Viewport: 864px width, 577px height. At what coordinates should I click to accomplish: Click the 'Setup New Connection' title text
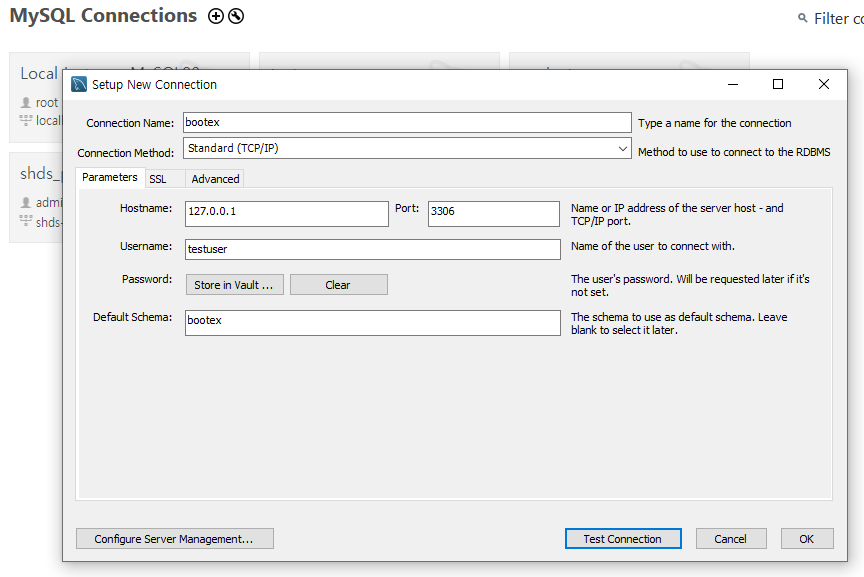tap(154, 84)
